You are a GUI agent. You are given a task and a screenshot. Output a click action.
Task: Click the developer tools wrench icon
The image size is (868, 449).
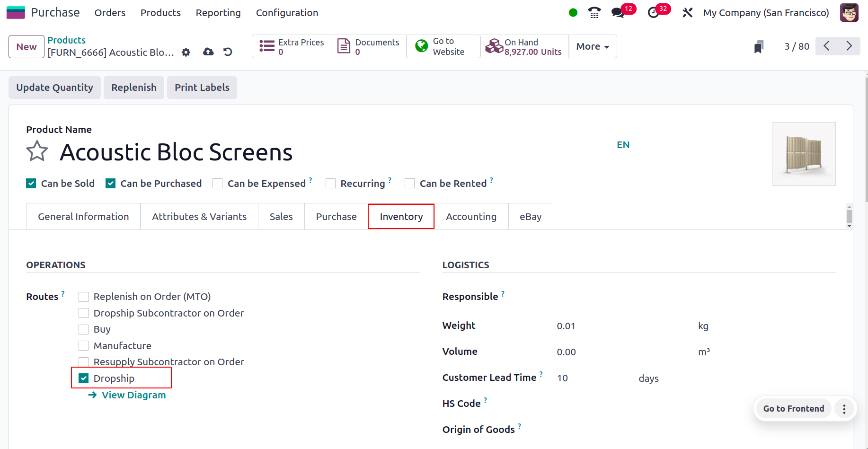click(687, 13)
